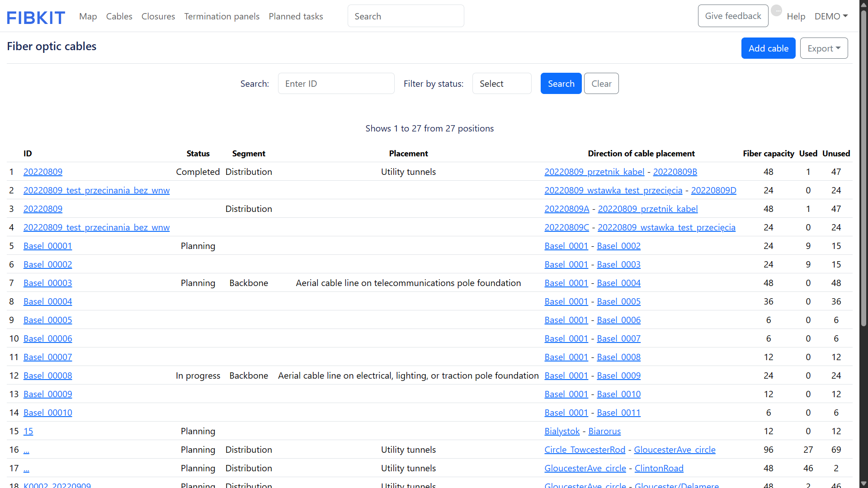This screenshot has width=868, height=488.
Task: Click the blue Search button
Action: pyautogui.click(x=561, y=84)
